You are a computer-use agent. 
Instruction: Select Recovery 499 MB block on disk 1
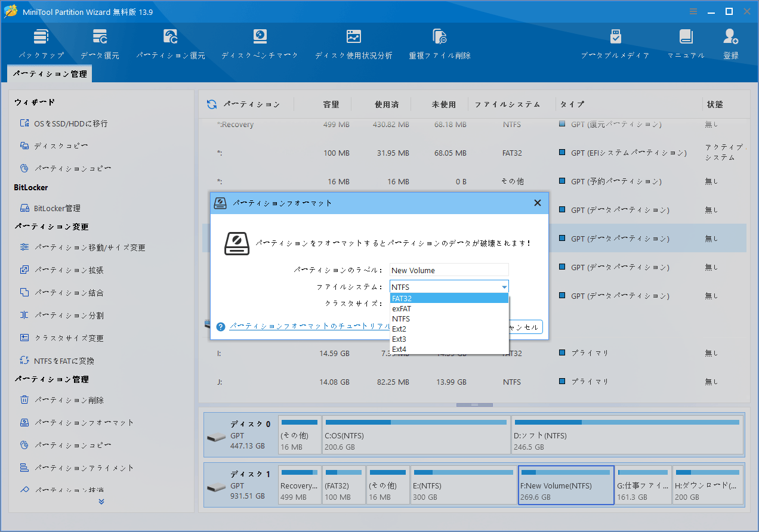[x=300, y=485]
